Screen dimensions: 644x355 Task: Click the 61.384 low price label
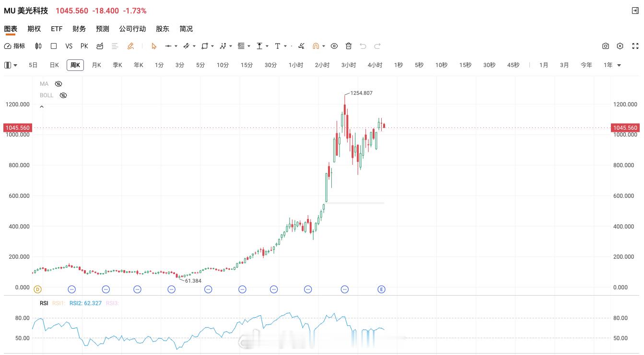193,281
